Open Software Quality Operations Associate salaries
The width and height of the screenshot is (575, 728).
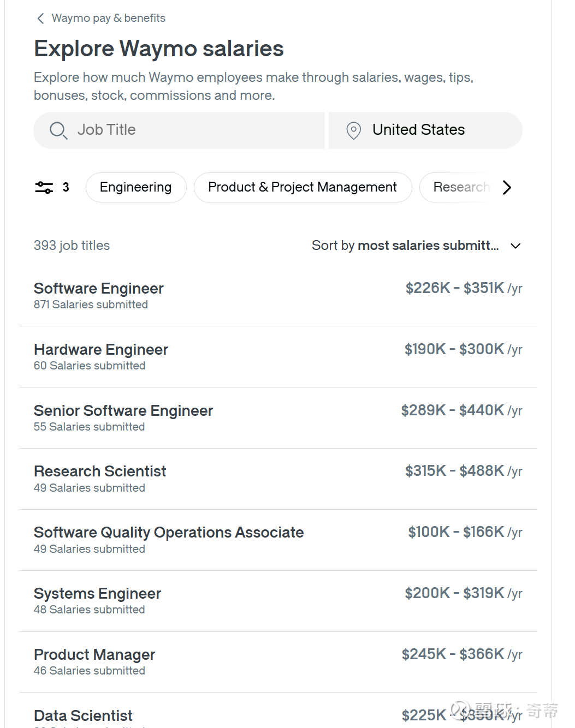point(169,533)
